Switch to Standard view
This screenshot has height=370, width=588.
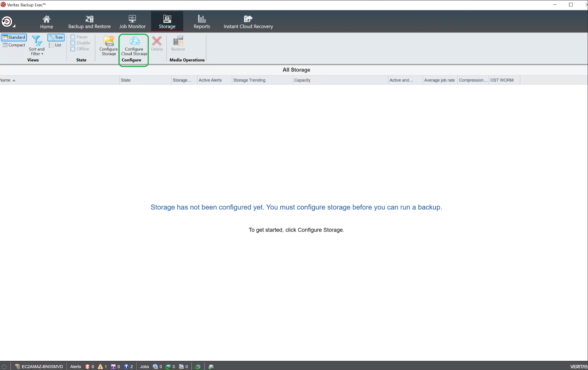pos(14,37)
